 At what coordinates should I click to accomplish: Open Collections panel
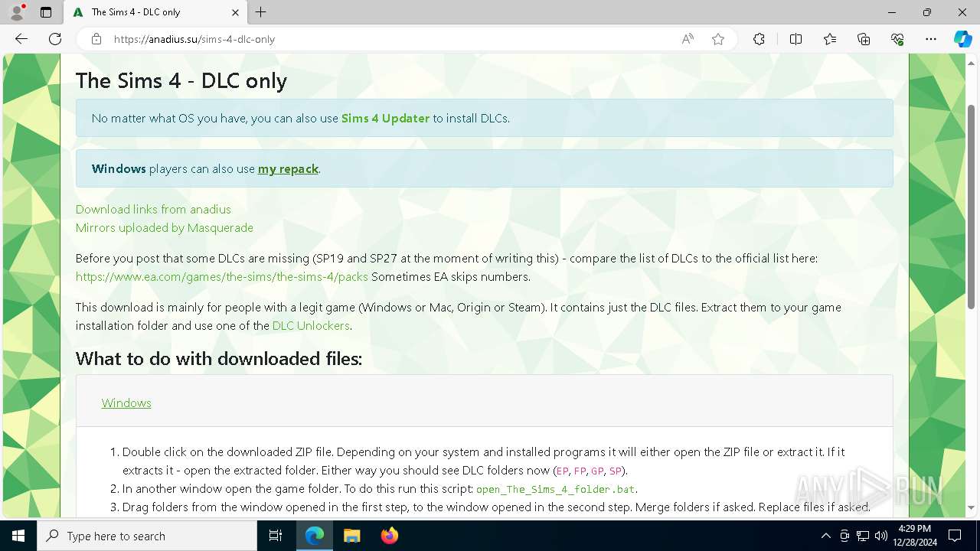[864, 39]
